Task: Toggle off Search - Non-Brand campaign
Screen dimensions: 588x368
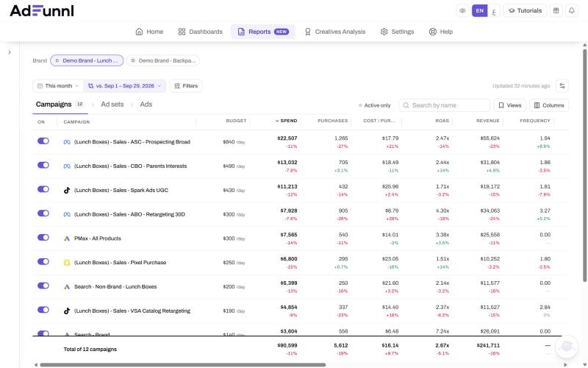Action: [43, 286]
